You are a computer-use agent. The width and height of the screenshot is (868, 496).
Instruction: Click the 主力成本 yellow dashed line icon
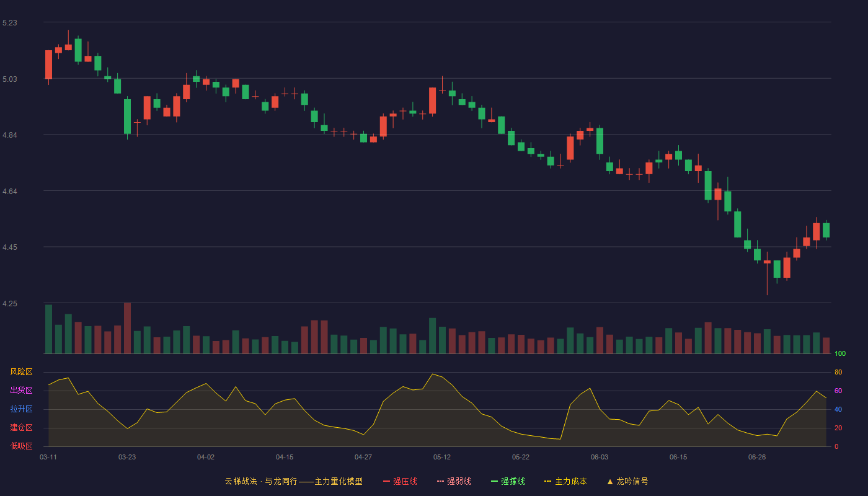(x=547, y=482)
